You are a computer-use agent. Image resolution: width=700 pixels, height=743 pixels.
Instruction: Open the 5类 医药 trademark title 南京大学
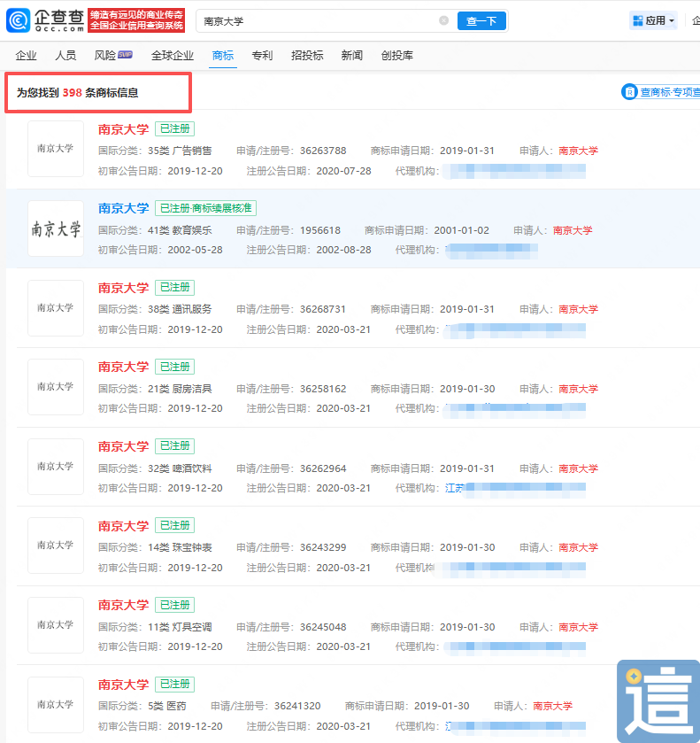[x=123, y=685]
